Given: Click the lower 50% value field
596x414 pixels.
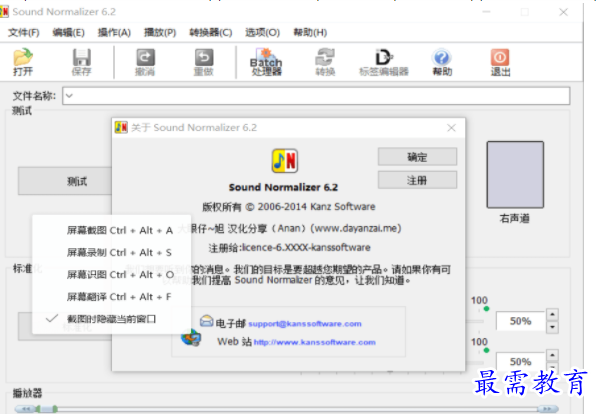Looking at the screenshot, I should (x=520, y=362).
